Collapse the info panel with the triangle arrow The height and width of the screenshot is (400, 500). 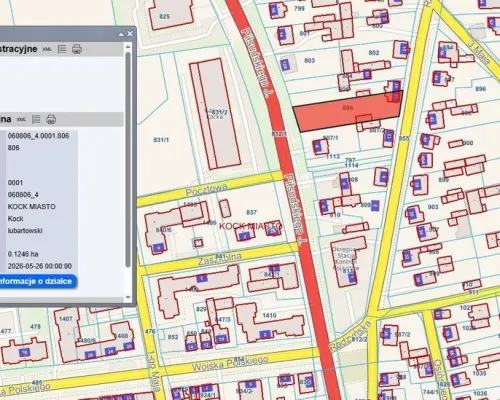point(121,34)
